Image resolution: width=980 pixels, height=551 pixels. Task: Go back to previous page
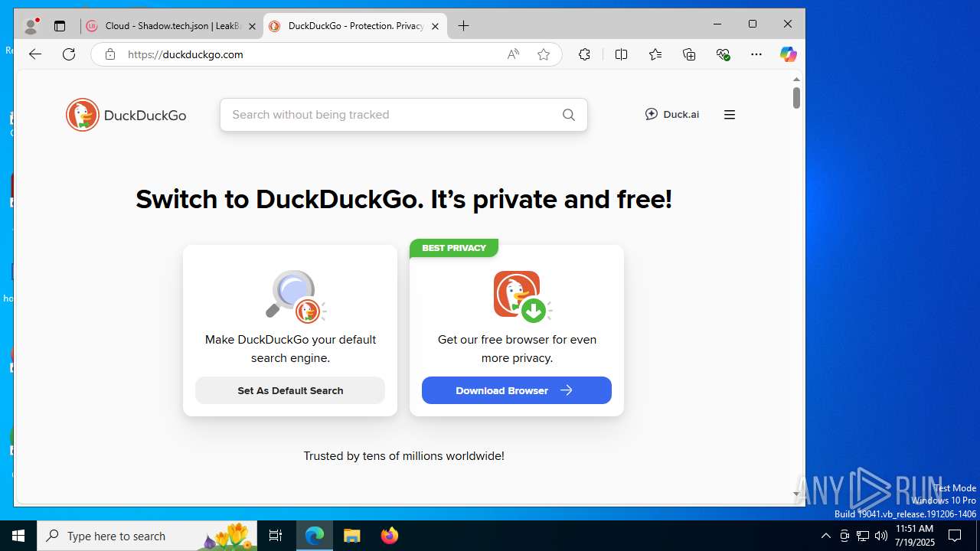(x=35, y=54)
